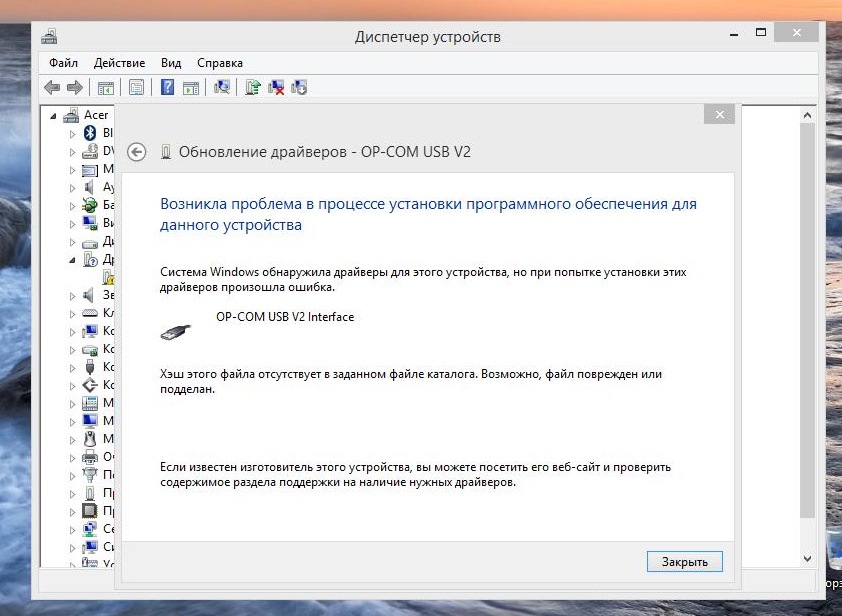Select the USB plug controller icon in tree
This screenshot has width=842, height=616.
(90, 367)
